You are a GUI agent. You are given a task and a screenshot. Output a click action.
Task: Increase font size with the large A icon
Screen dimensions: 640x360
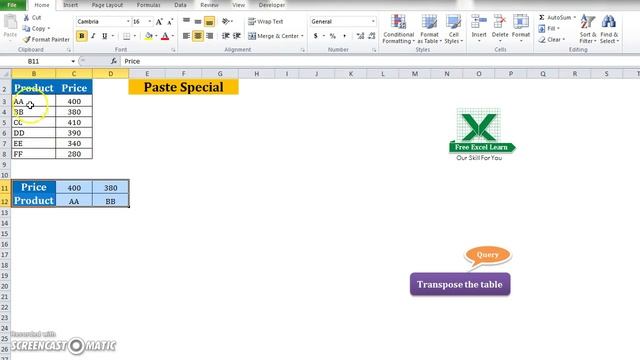(x=159, y=22)
